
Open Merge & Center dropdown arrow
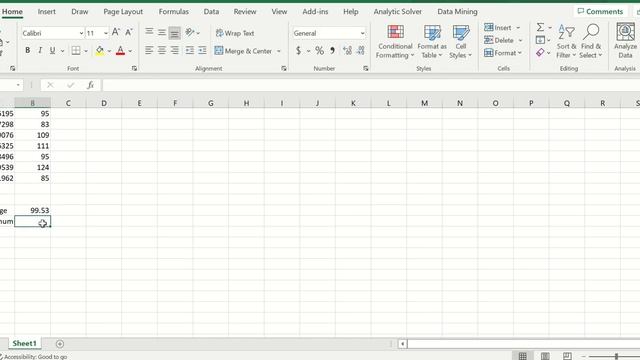[x=279, y=51]
